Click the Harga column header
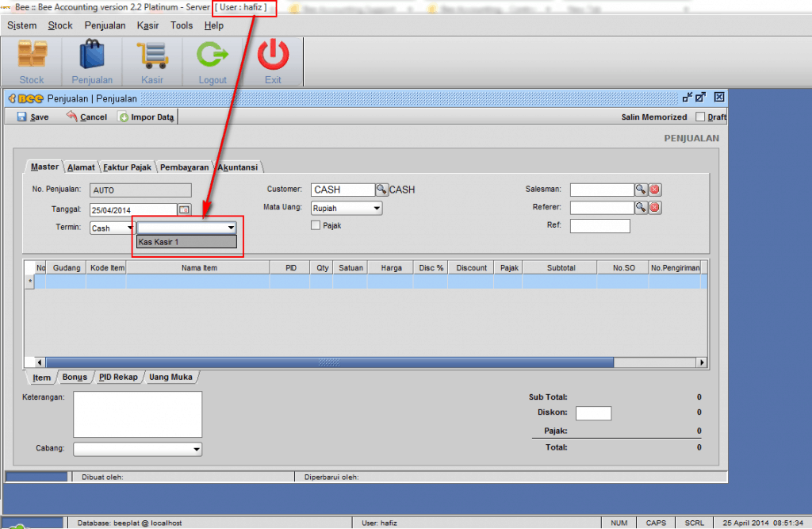Image resolution: width=812 pixels, height=529 pixels. click(x=391, y=268)
